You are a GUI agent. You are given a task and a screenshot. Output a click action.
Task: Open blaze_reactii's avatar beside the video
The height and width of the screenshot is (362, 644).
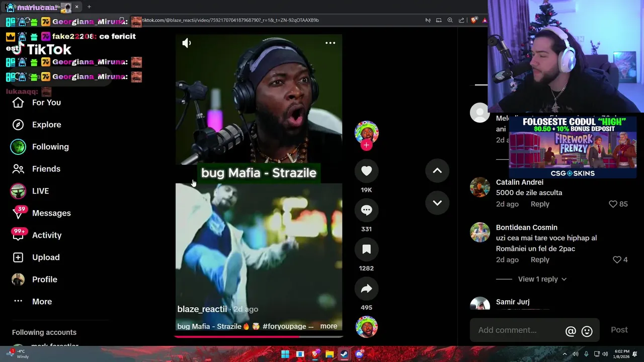tap(366, 132)
